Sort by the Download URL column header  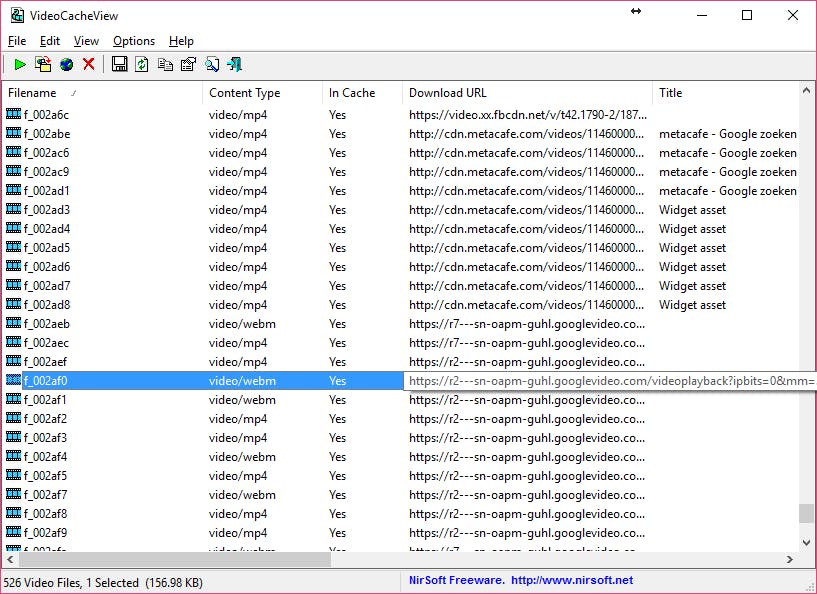[525, 93]
